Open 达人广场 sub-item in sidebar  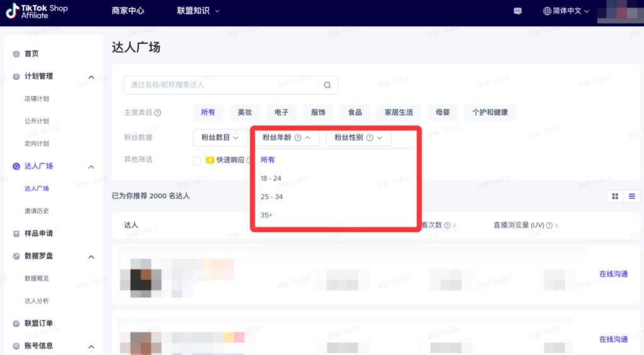tap(36, 189)
